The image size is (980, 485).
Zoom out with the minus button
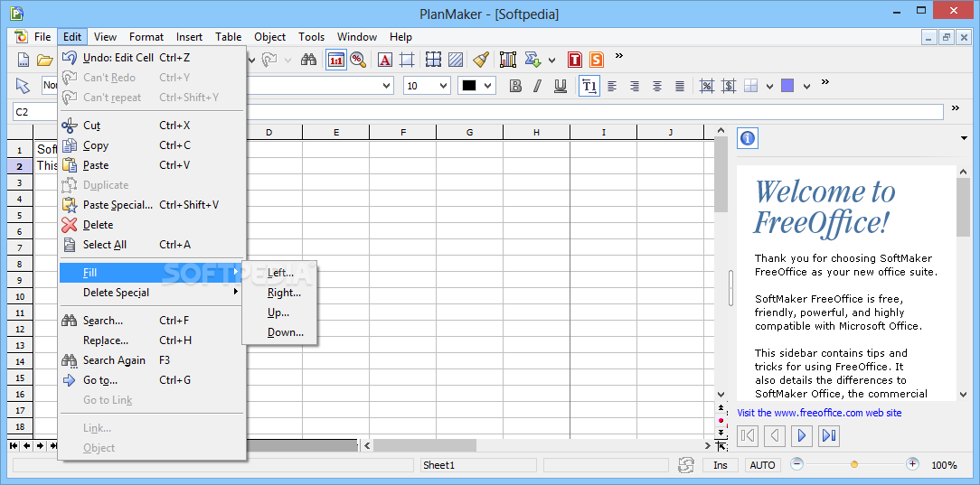(796, 464)
